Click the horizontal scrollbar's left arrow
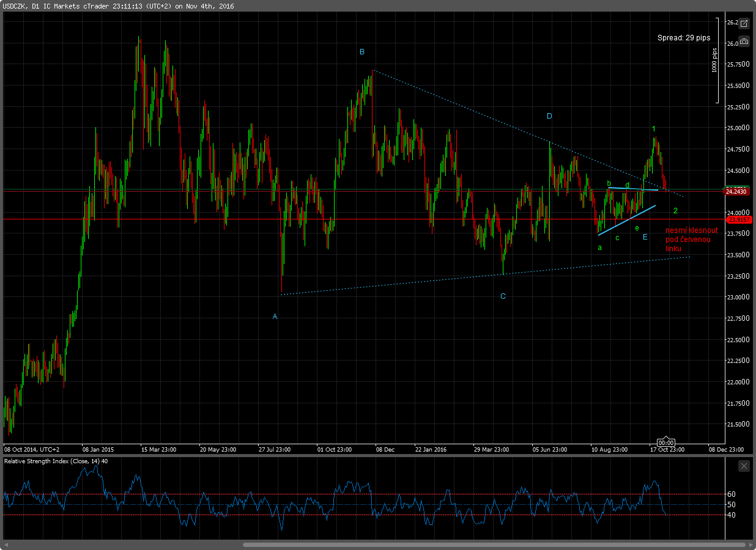 click(x=7, y=544)
